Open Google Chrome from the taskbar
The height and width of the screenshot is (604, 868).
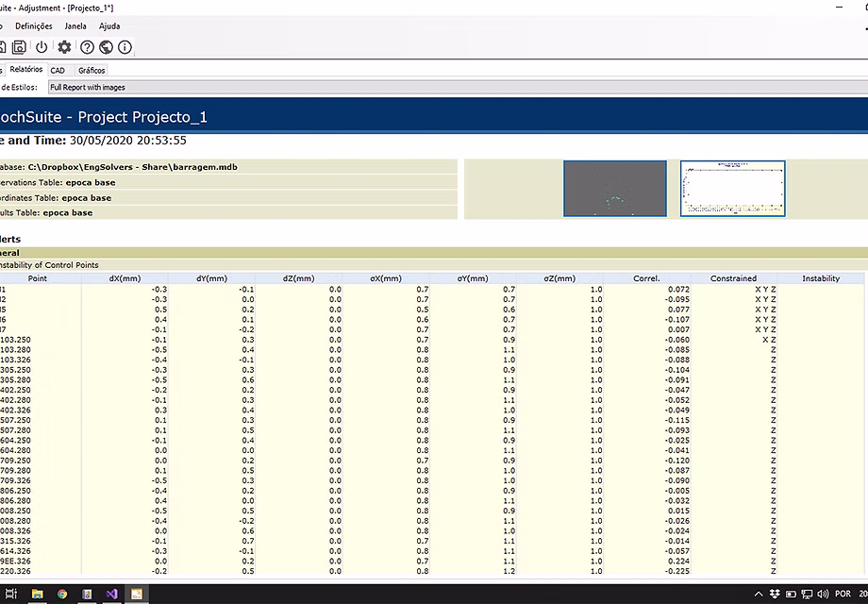[x=61, y=595]
